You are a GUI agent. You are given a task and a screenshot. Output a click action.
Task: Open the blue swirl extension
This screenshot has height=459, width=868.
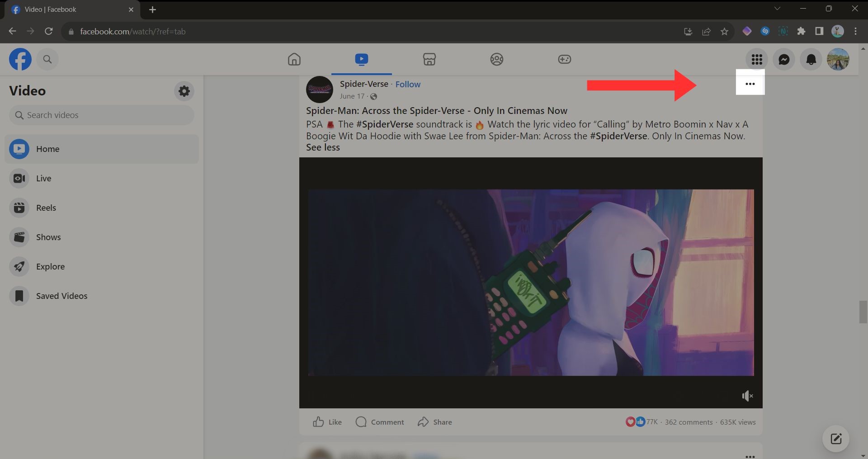tap(765, 31)
